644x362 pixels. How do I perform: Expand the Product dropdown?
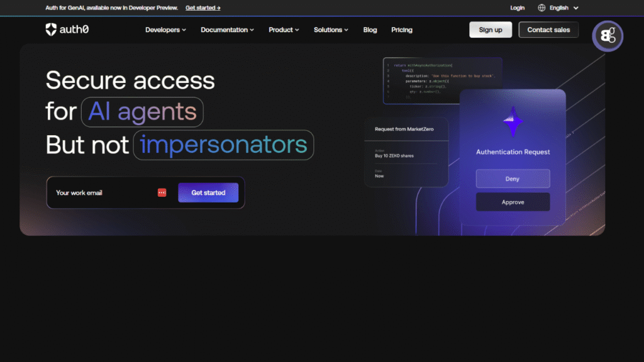point(283,30)
